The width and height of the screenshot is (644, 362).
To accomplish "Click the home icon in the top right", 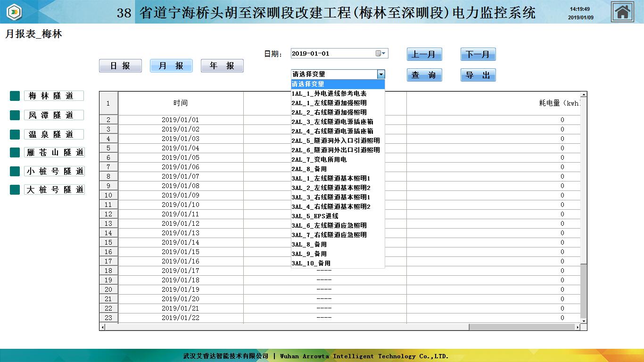I will coord(622,12).
